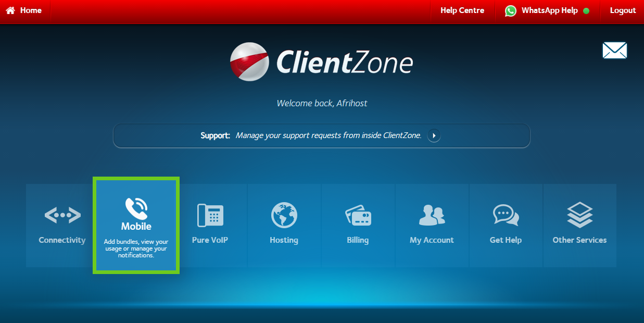Click the Get Help chat bubbles icon

tap(506, 215)
